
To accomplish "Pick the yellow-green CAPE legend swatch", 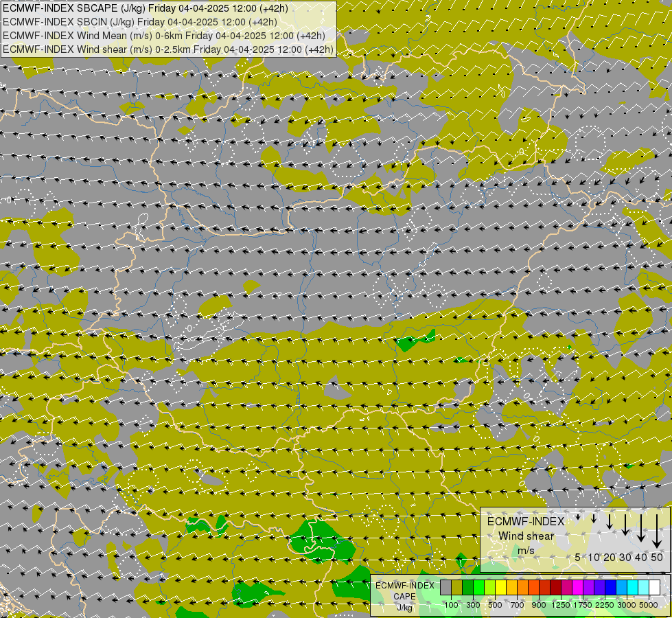I will coord(489,587).
